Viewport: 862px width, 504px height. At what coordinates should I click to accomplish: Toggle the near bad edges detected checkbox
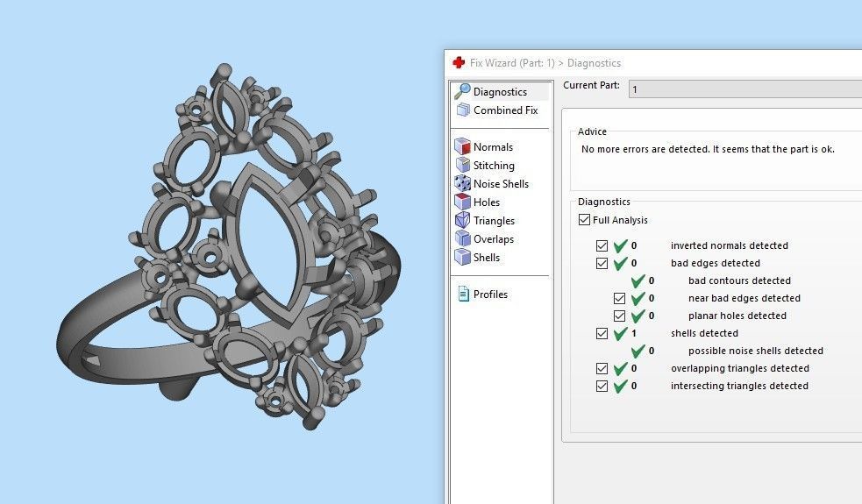620,298
